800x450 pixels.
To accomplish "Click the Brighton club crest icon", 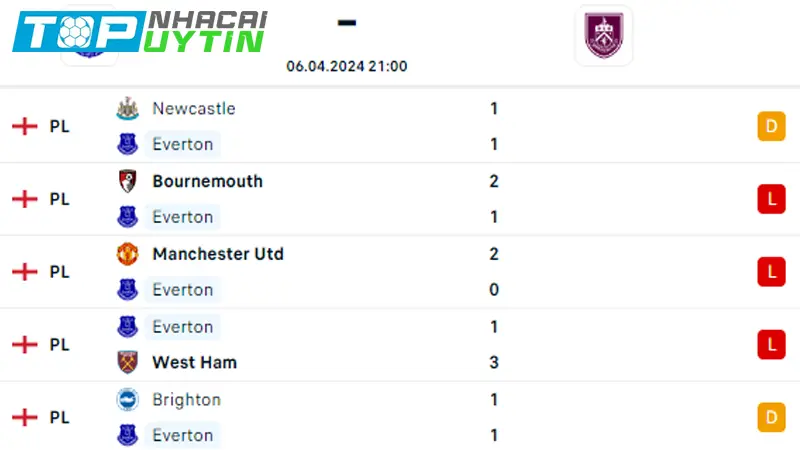I will (127, 399).
